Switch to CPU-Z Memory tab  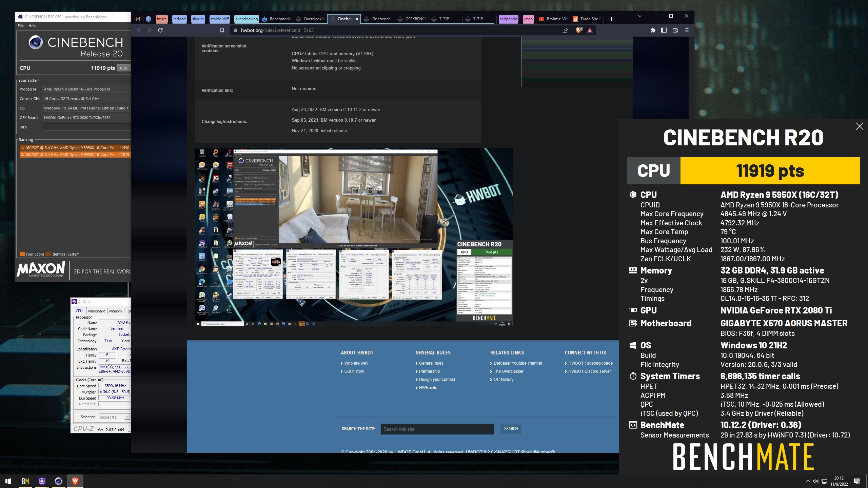pos(116,311)
